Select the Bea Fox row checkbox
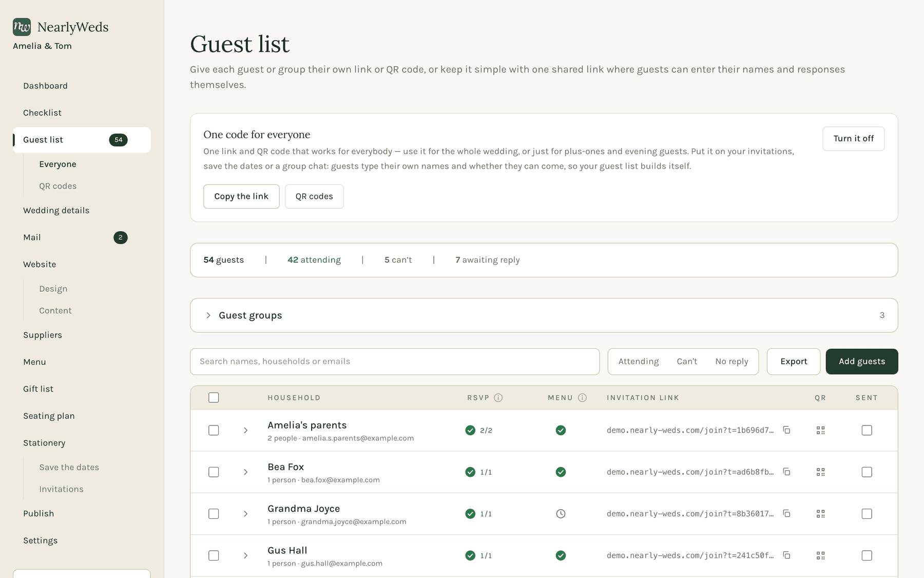Image resolution: width=924 pixels, height=578 pixels. click(x=214, y=472)
